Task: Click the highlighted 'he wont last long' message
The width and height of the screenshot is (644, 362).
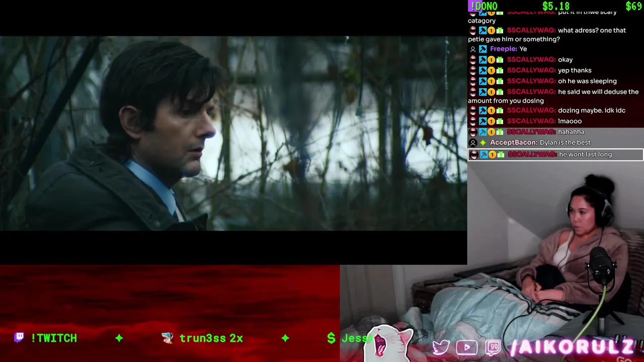Action: tap(555, 155)
